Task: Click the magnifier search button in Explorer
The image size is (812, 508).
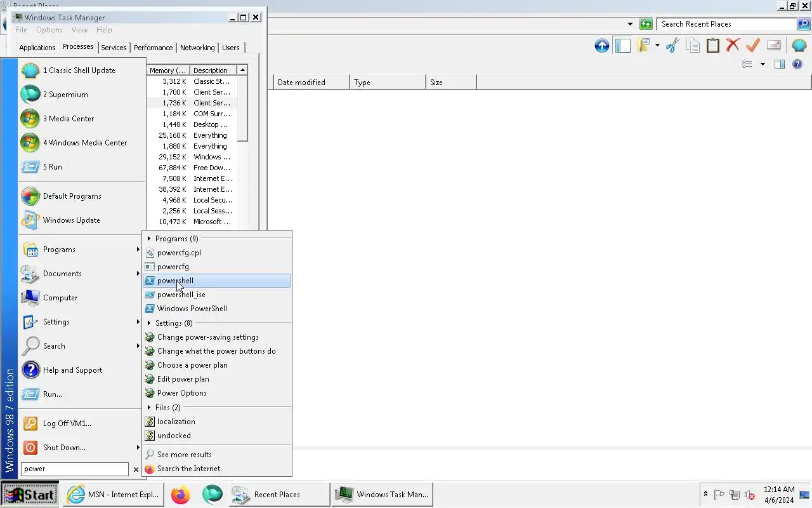Action: pos(804,24)
